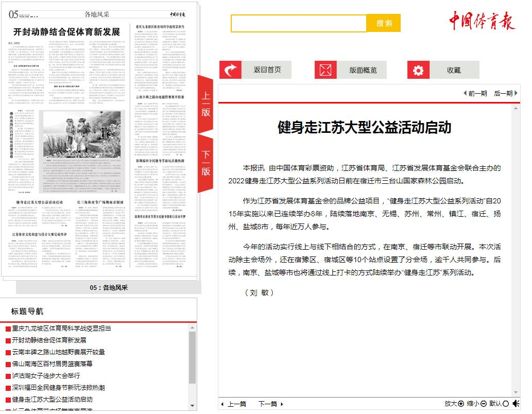This screenshot has width=532, height=414.
Task: Click the yellow 搜索 search button
Action: (x=384, y=23)
